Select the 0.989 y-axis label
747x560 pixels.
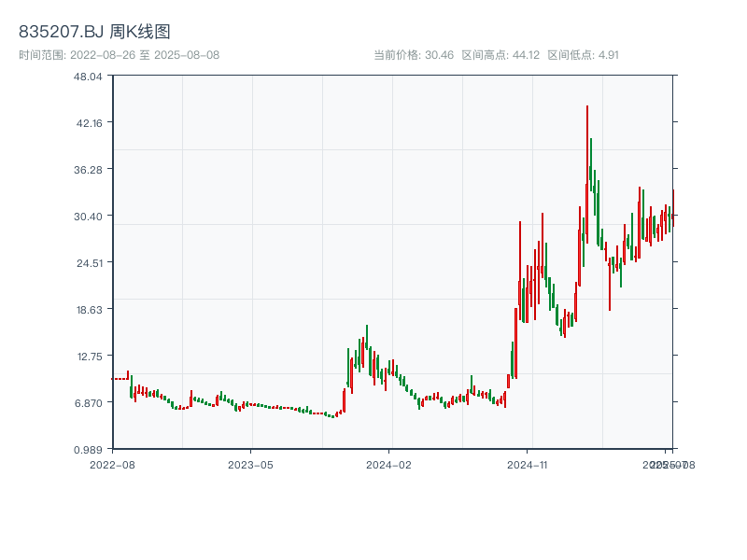point(88,450)
